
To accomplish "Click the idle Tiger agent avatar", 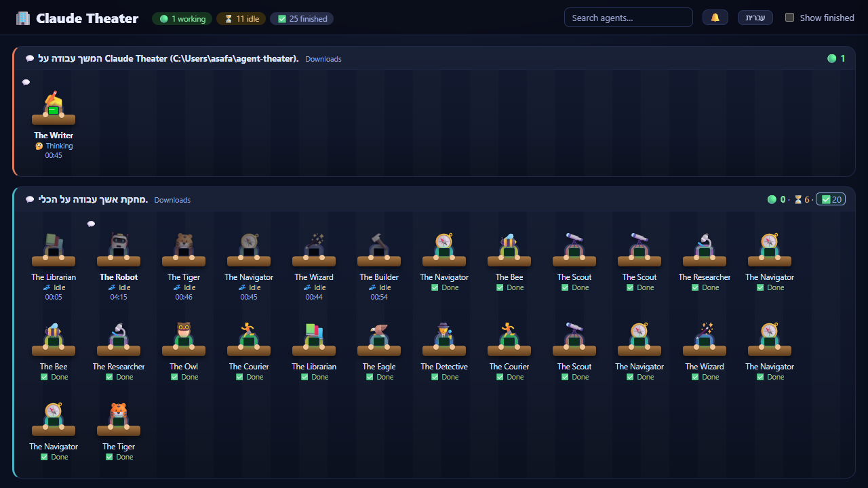I will coord(184,250).
